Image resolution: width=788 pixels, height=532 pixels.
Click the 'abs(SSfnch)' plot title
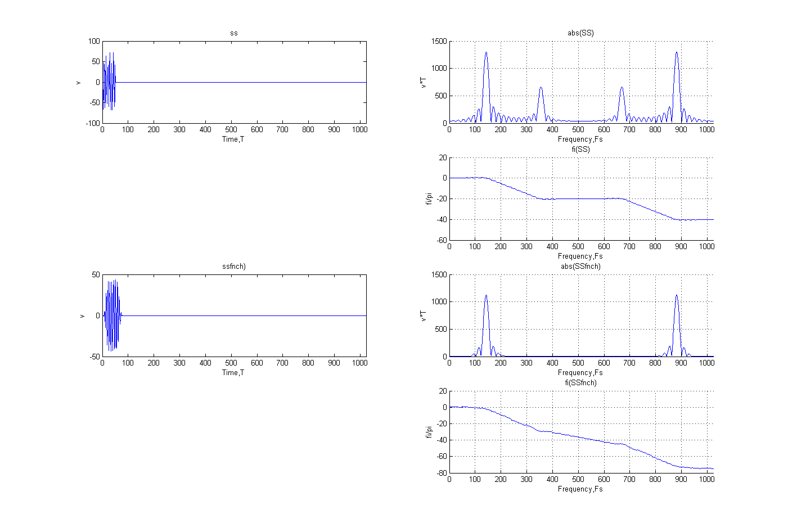pos(580,267)
